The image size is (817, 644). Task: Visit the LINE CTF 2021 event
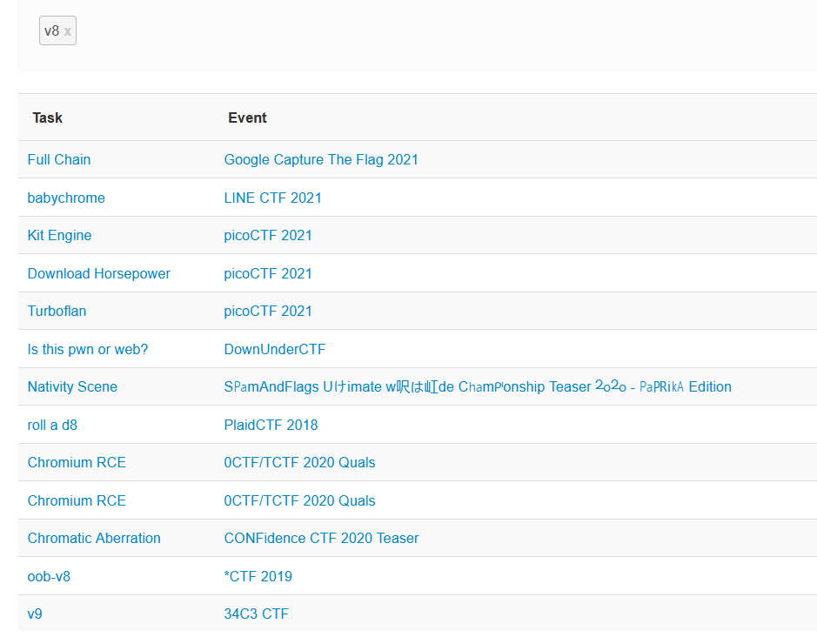(272, 198)
